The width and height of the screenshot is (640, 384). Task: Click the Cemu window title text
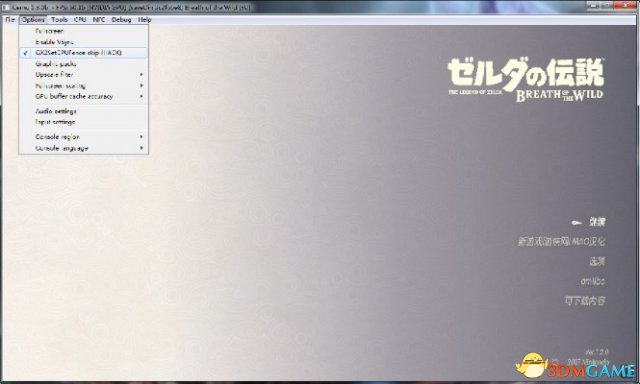click(x=132, y=7)
